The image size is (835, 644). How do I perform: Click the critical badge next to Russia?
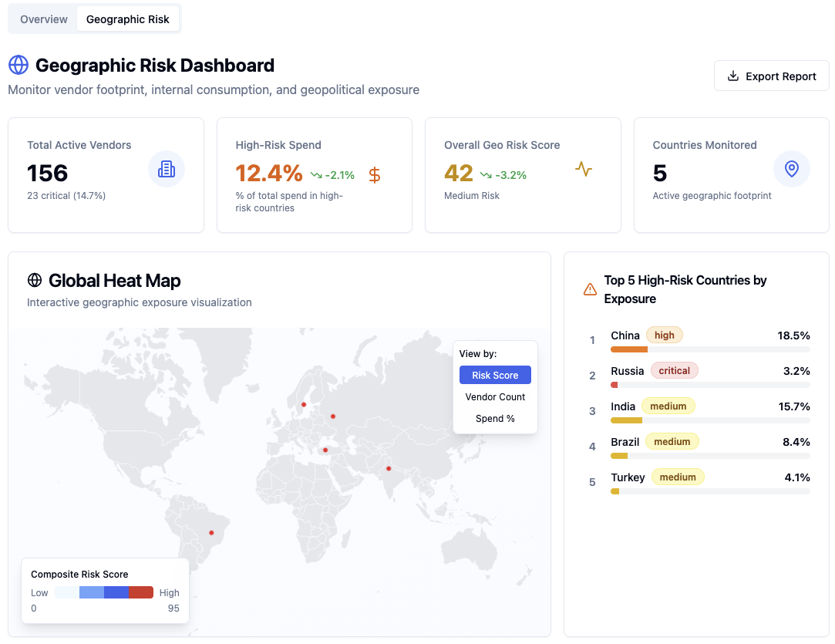click(674, 370)
